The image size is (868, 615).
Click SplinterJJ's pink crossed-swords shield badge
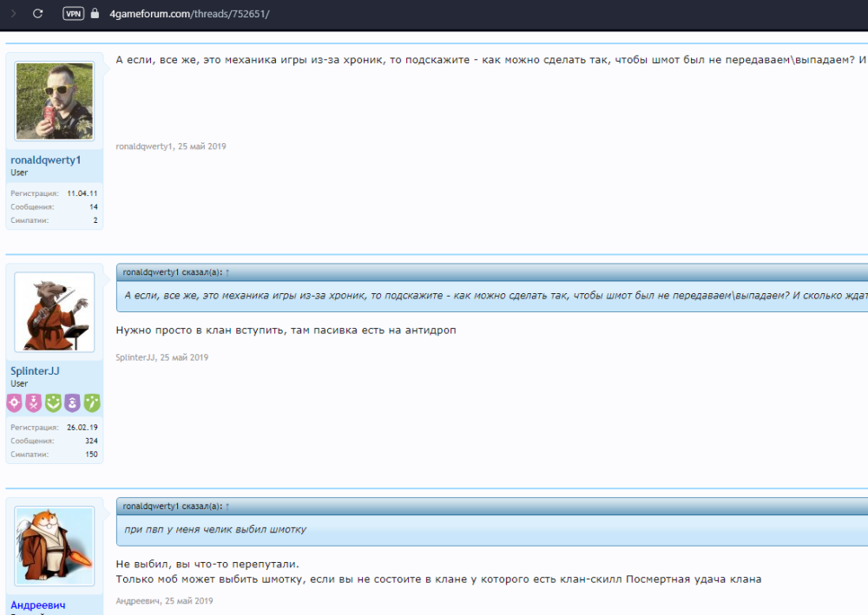34,402
